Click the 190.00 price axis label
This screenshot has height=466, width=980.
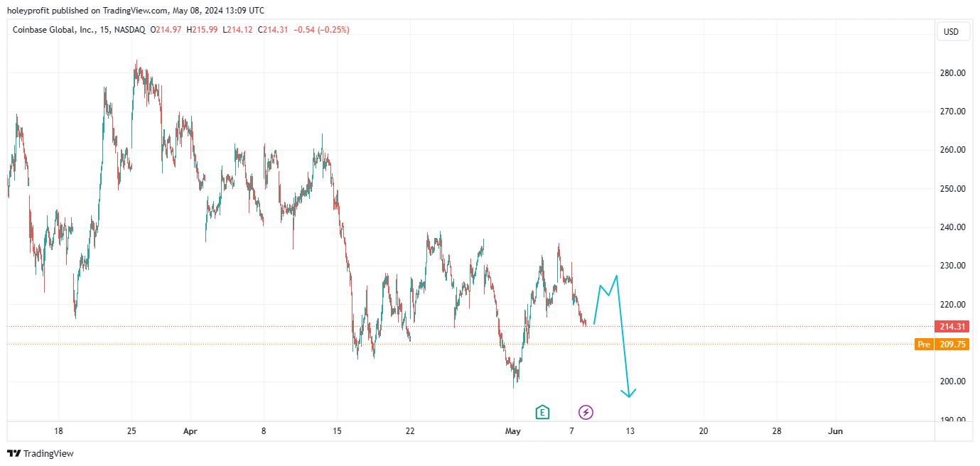[952, 420]
